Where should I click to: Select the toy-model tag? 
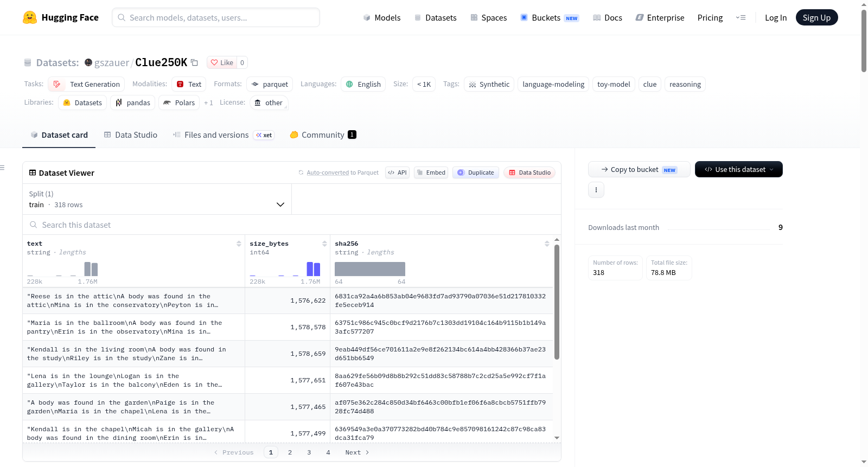tap(614, 84)
